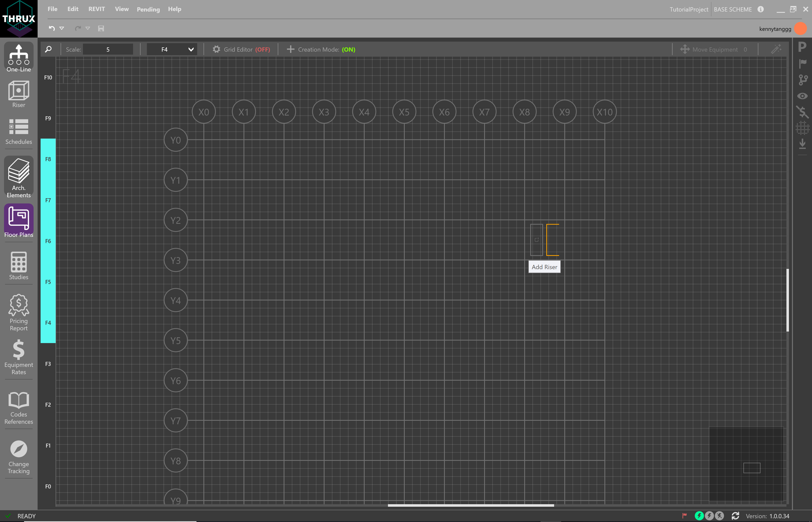Open the Pricing Report
The image size is (812, 522).
[19, 312]
